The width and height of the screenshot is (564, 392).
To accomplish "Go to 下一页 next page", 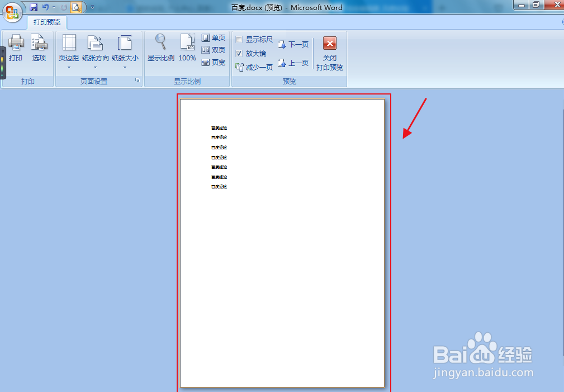I will 293,45.
